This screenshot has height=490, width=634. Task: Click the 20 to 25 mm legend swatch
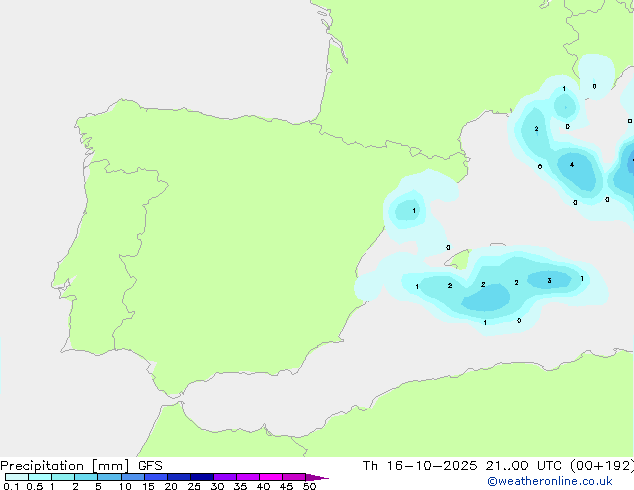pyautogui.click(x=179, y=477)
